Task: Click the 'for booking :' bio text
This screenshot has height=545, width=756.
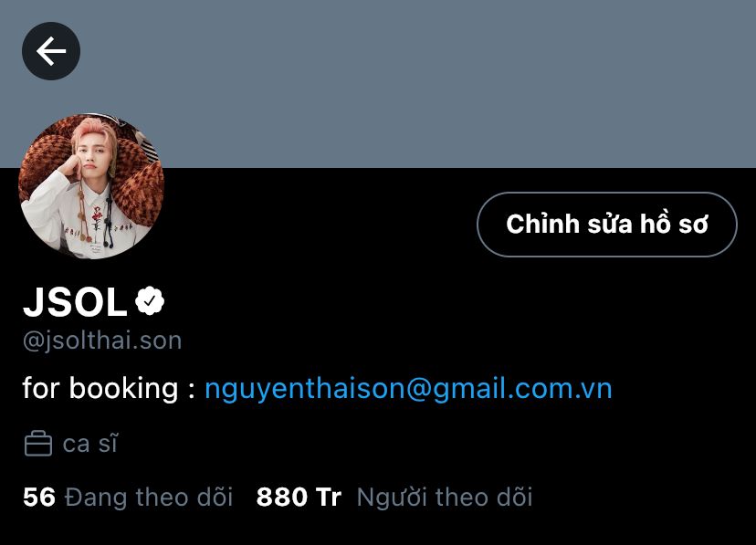Action: pos(109,388)
